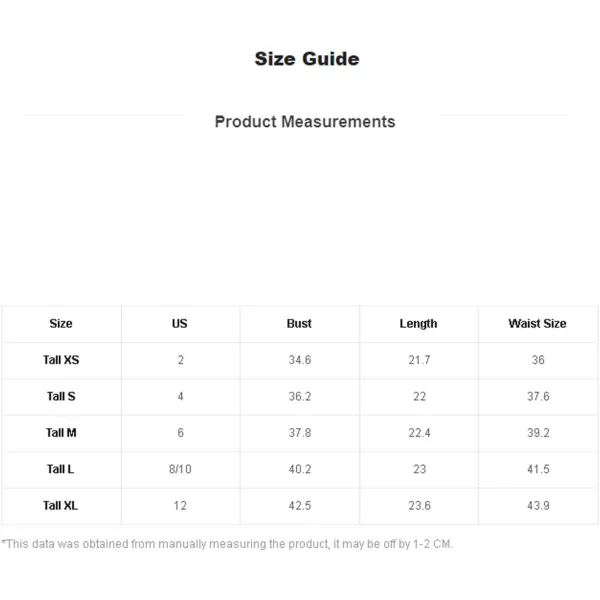Click the manual measurement disclaimer note

click(227, 544)
